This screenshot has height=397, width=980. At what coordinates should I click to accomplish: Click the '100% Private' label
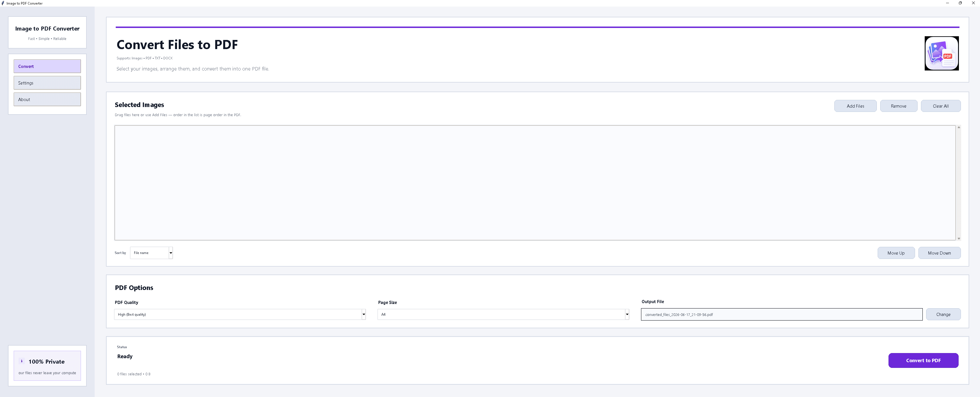coord(46,362)
